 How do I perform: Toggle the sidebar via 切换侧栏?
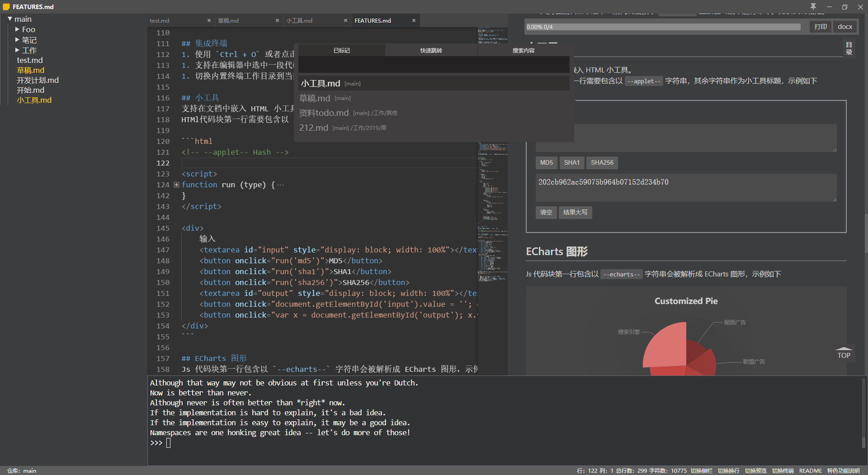click(x=701, y=470)
